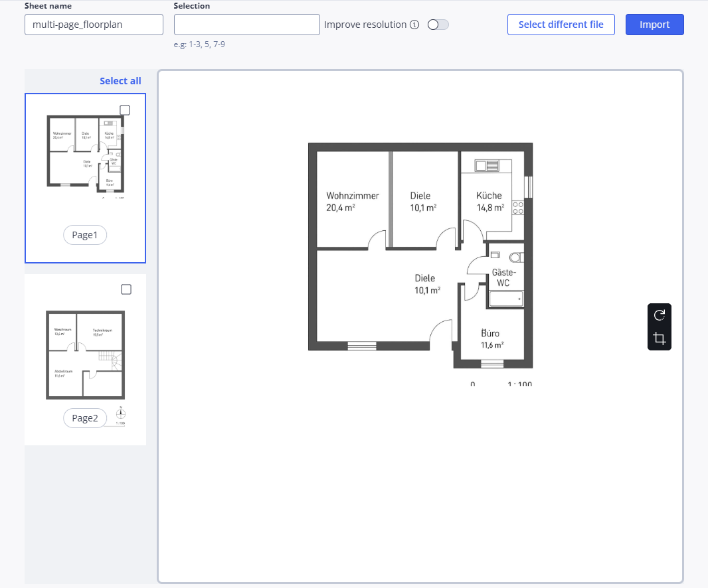Click the Page2 label pill
The width and height of the screenshot is (708, 588).
tap(85, 418)
